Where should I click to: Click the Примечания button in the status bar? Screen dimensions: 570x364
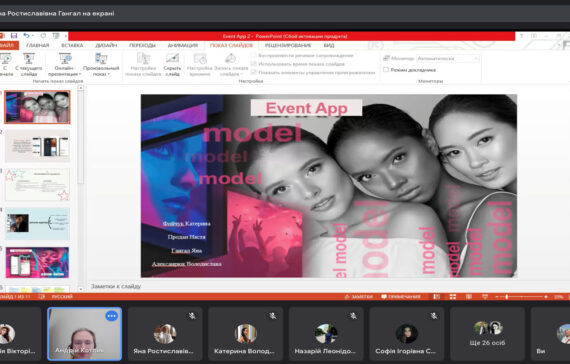tap(401, 297)
